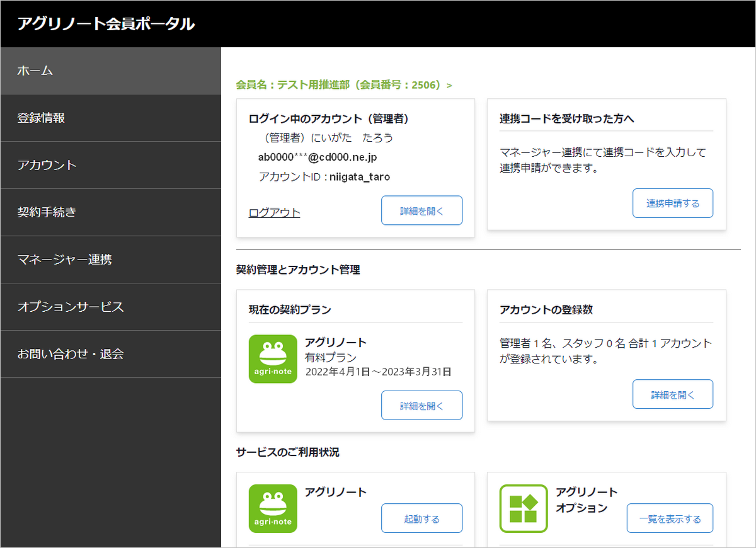Screen dimensions: 756x548
Task: Go to the アカウント sidebar menu
Action: point(111,165)
